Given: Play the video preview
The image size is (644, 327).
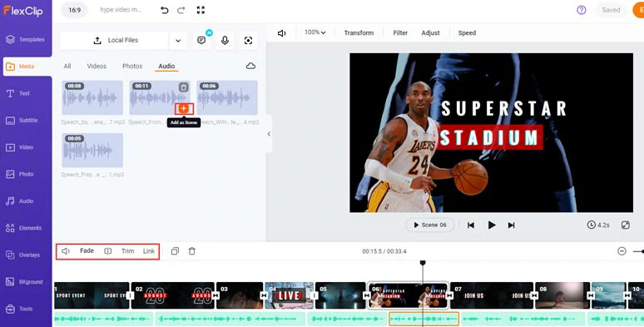Looking at the screenshot, I should click(x=492, y=225).
